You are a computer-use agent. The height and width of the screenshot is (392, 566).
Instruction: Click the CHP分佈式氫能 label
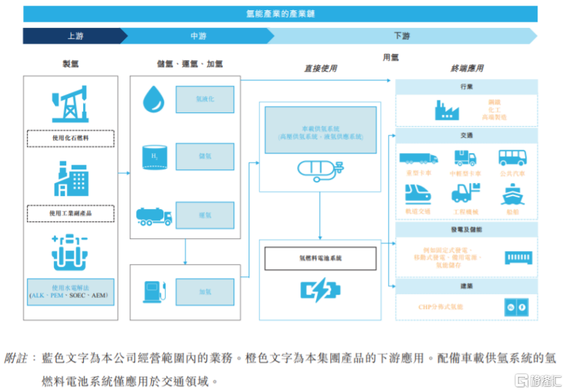click(x=441, y=307)
